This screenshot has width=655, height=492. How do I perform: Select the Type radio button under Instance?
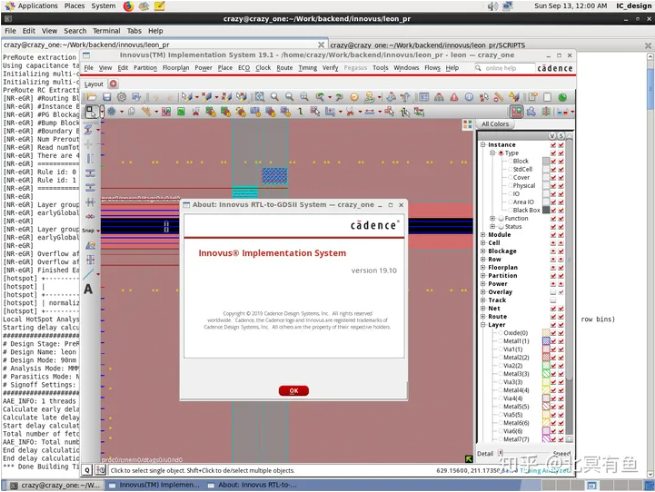point(501,153)
